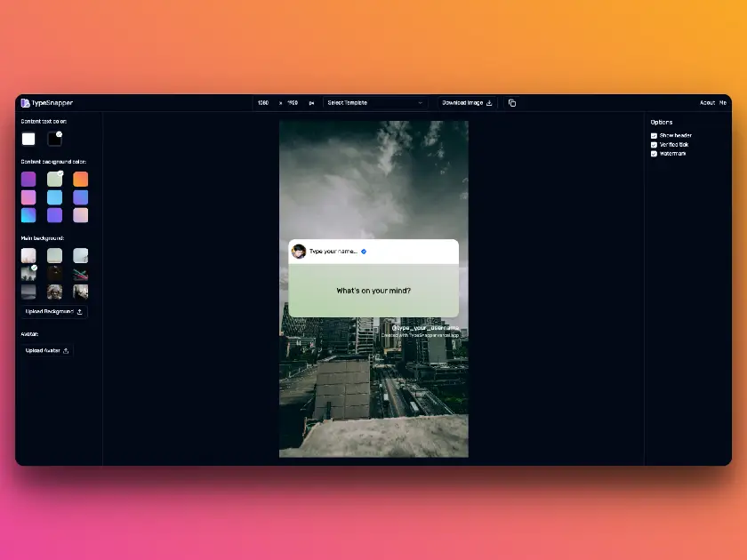Uncheck the Verified tick option
This screenshot has height=560, width=747.
tap(655, 144)
